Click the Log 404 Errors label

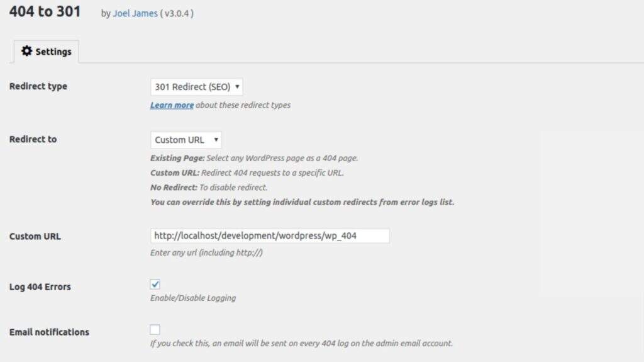[40, 286]
